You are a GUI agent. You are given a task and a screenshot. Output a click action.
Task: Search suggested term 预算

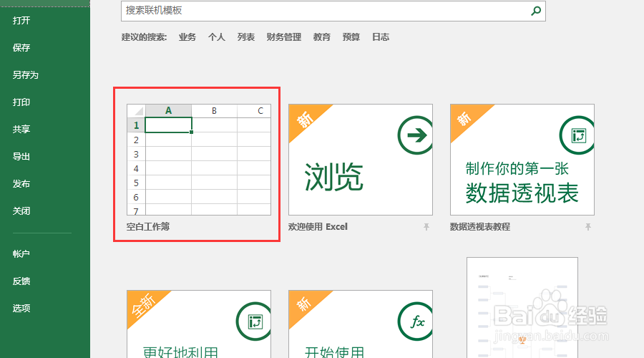(x=351, y=37)
